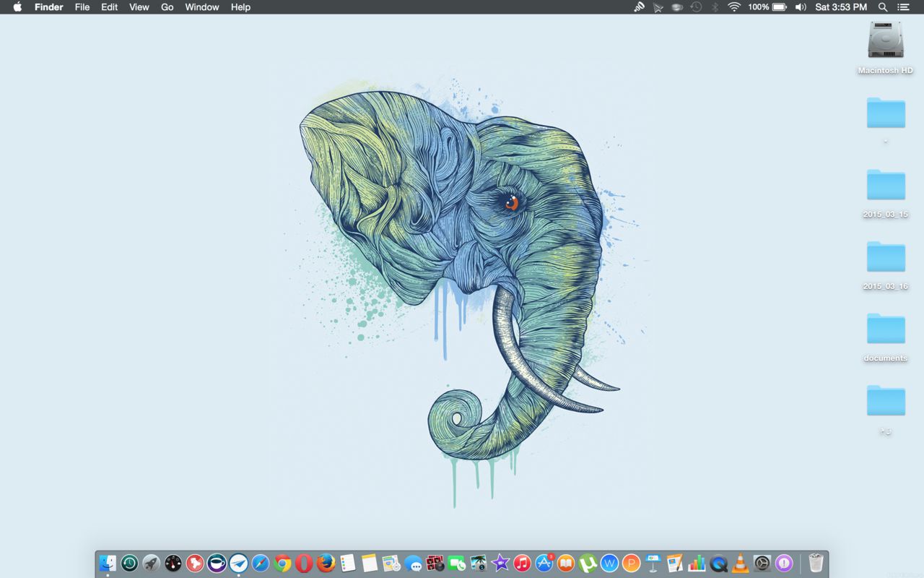Open the Go menu
This screenshot has height=578, width=924.
(x=167, y=7)
